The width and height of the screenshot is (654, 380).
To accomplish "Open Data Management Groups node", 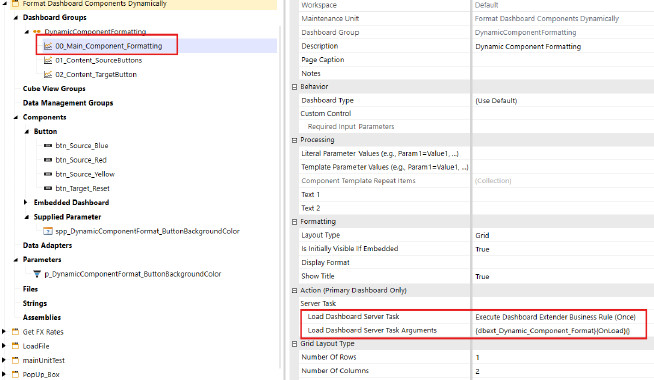I will click(x=68, y=103).
